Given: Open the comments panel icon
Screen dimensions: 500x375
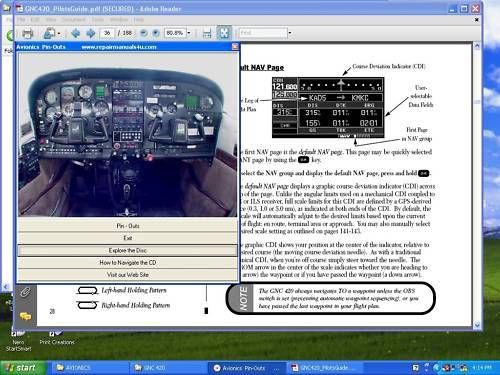Looking at the screenshot, I should click(25, 315).
